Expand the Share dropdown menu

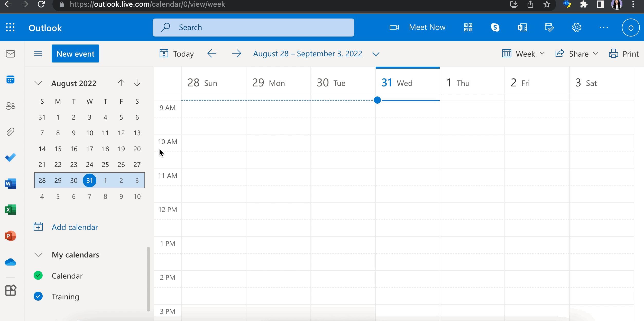point(577,54)
